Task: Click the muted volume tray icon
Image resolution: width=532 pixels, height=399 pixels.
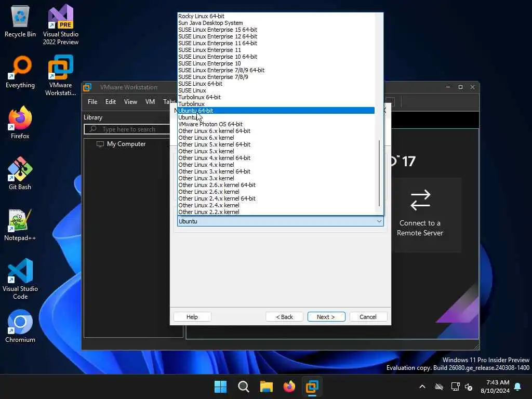Action: point(469,387)
